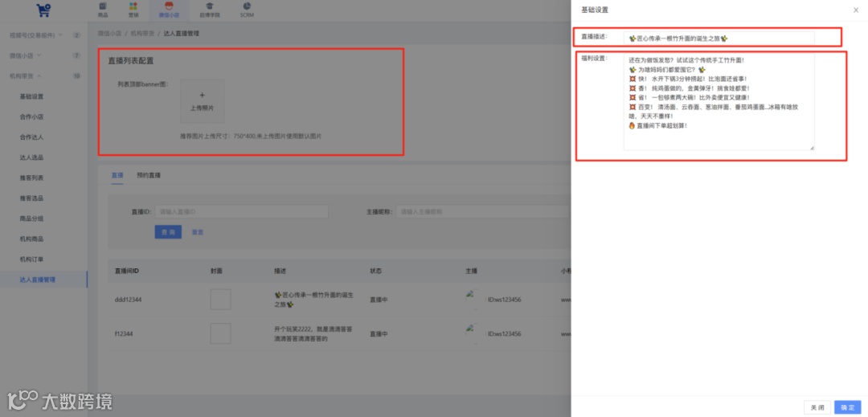Click the 描述 column header
Screen dimensions: 868x417
point(280,271)
